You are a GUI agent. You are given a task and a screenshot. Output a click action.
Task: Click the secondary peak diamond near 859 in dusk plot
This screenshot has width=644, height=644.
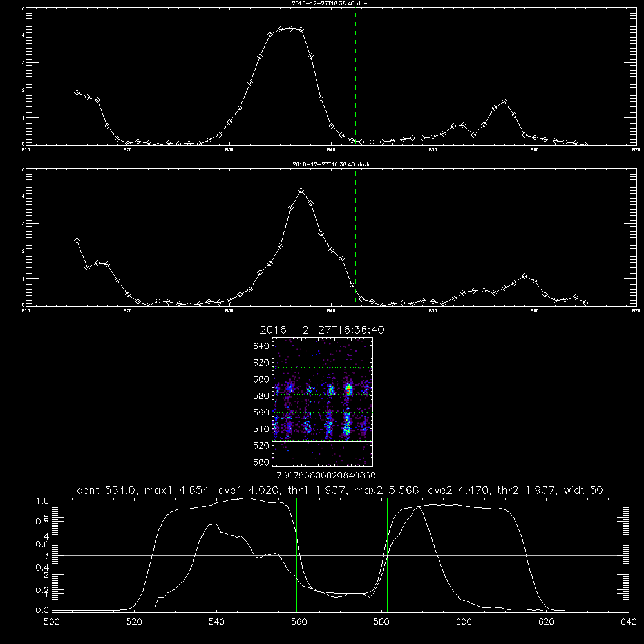pyautogui.click(x=524, y=276)
